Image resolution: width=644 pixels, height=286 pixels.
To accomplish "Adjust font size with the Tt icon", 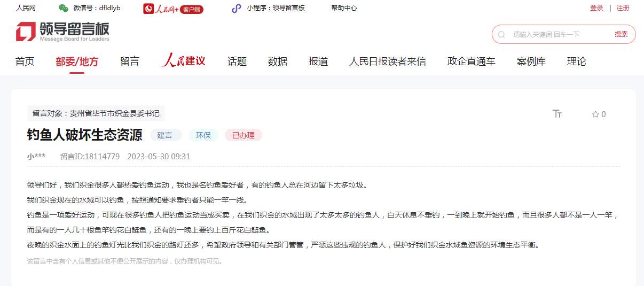I will tap(557, 114).
